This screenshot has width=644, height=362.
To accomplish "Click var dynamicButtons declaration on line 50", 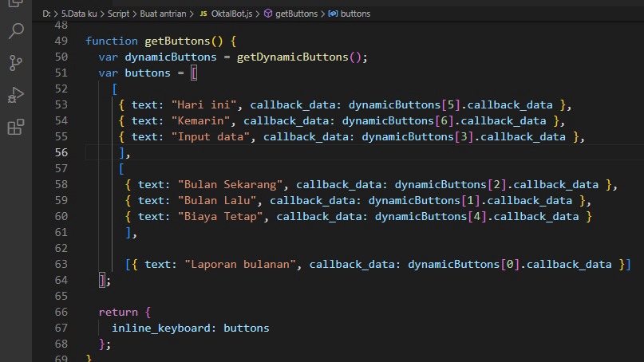I will (x=158, y=57).
